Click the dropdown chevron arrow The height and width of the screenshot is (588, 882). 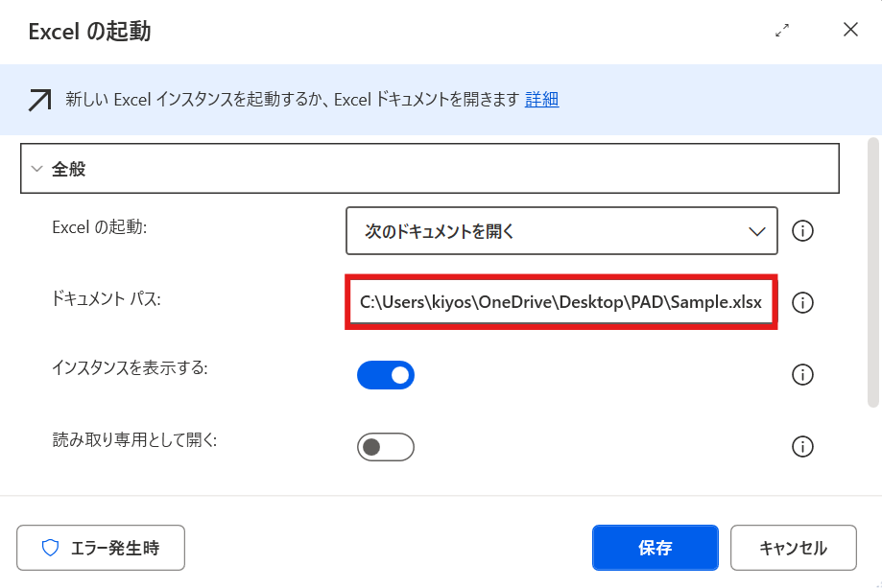[756, 231]
